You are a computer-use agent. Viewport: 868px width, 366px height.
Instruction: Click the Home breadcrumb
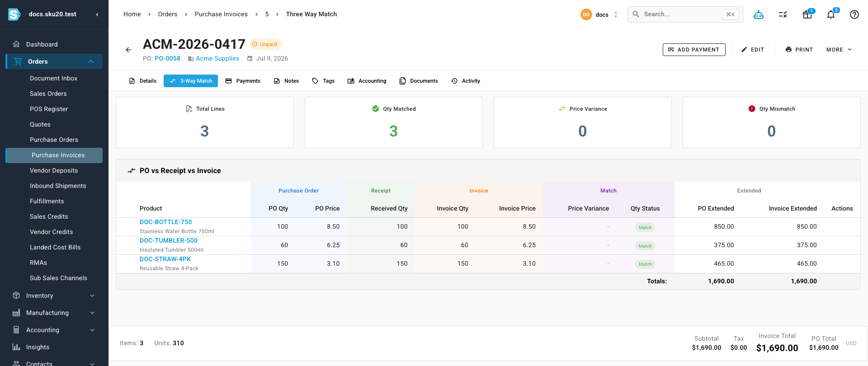[x=132, y=14]
